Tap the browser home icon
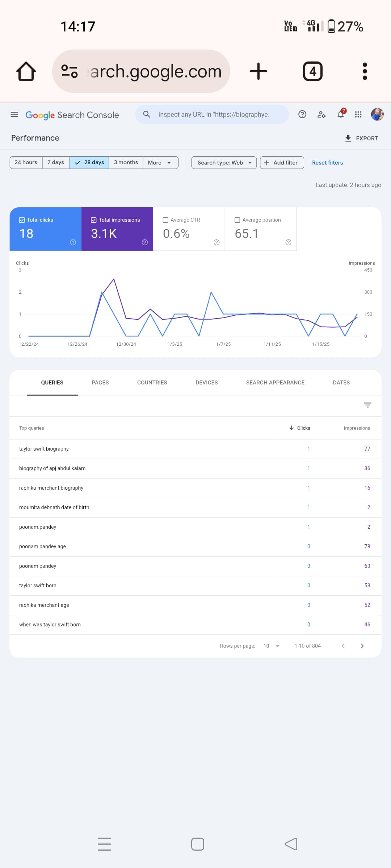The height and width of the screenshot is (868, 391). coord(26,71)
